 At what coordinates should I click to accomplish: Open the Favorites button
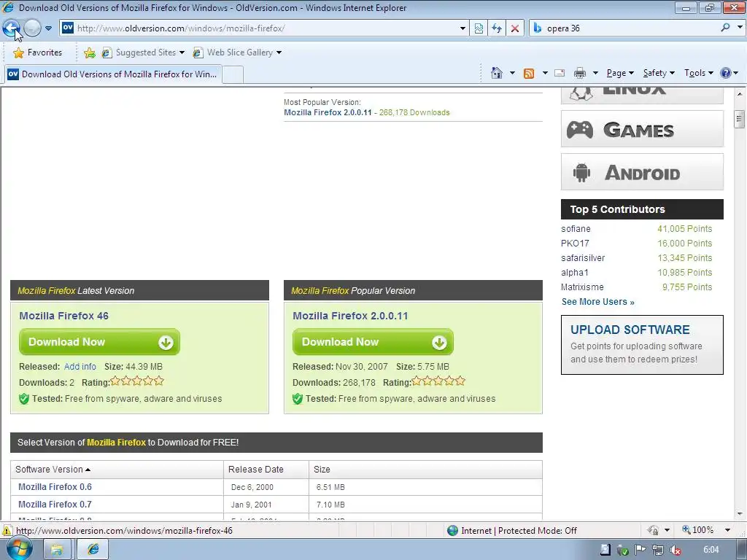point(38,52)
